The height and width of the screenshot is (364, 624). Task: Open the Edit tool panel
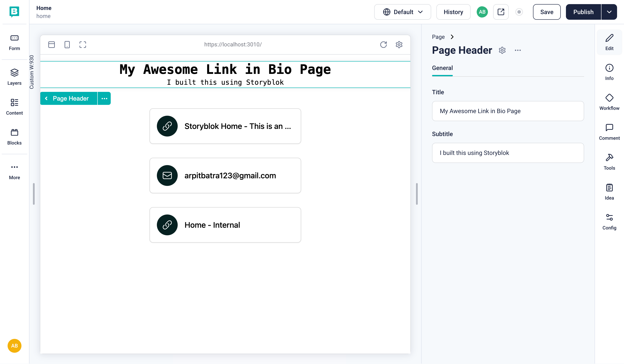tap(609, 42)
